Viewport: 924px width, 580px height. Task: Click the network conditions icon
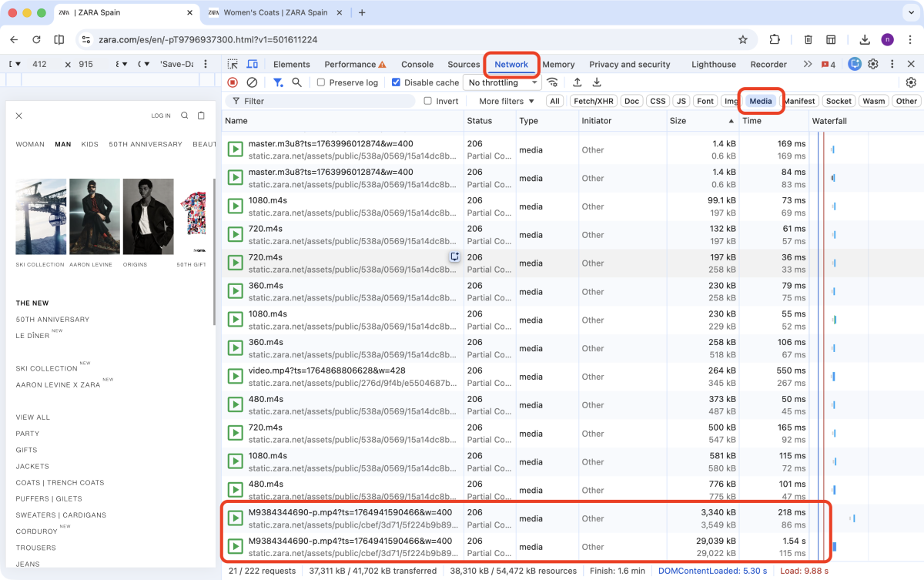[x=552, y=82]
